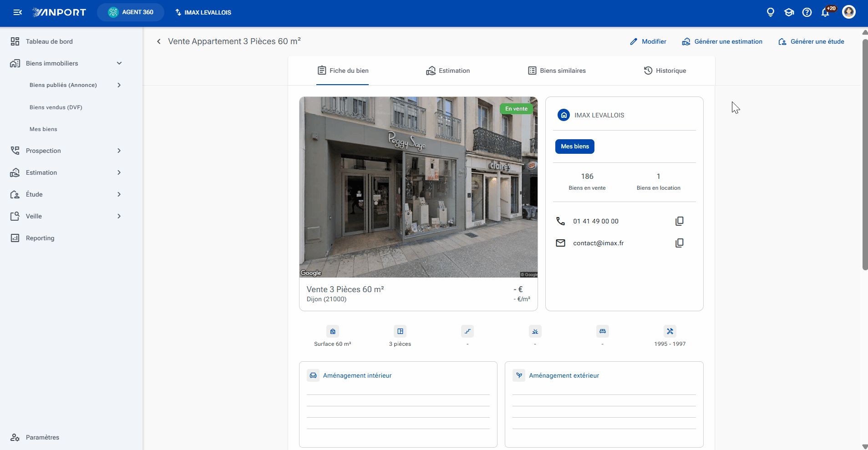Collapse the sidebar with the hamburger menu icon
This screenshot has width=868, height=450.
point(17,12)
